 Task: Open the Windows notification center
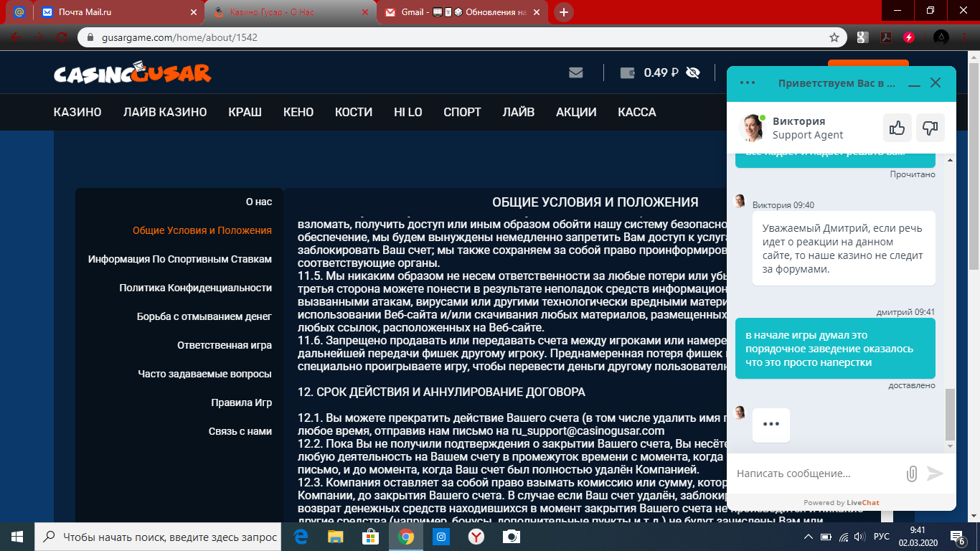pyautogui.click(x=958, y=537)
